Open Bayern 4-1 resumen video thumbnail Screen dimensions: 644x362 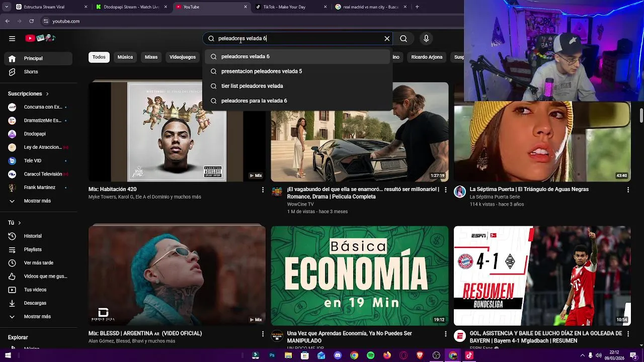coord(542,276)
